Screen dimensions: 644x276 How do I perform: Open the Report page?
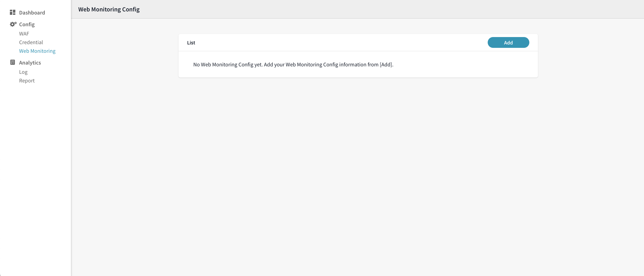[x=27, y=81]
